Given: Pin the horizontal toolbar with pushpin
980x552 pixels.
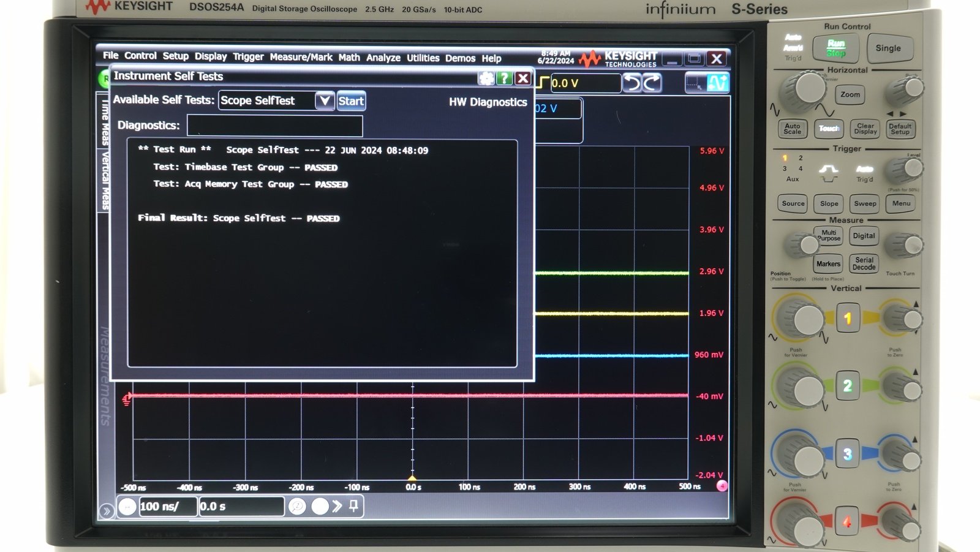Looking at the screenshot, I should pyautogui.click(x=354, y=506).
